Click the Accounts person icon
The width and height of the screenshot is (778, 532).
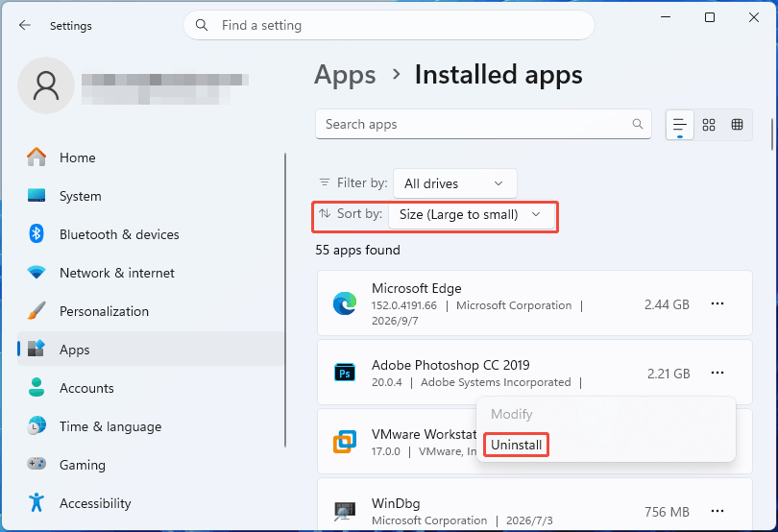(x=36, y=388)
